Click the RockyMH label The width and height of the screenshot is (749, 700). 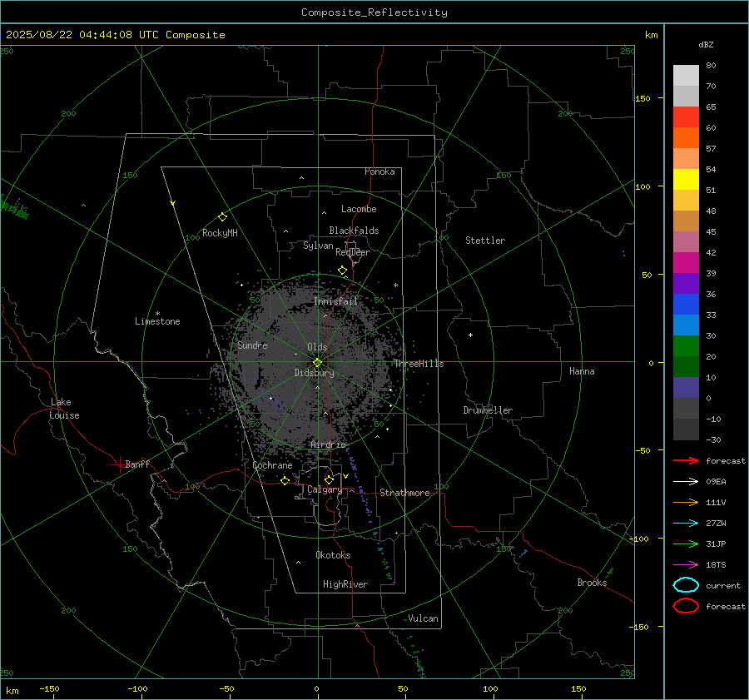tap(220, 233)
